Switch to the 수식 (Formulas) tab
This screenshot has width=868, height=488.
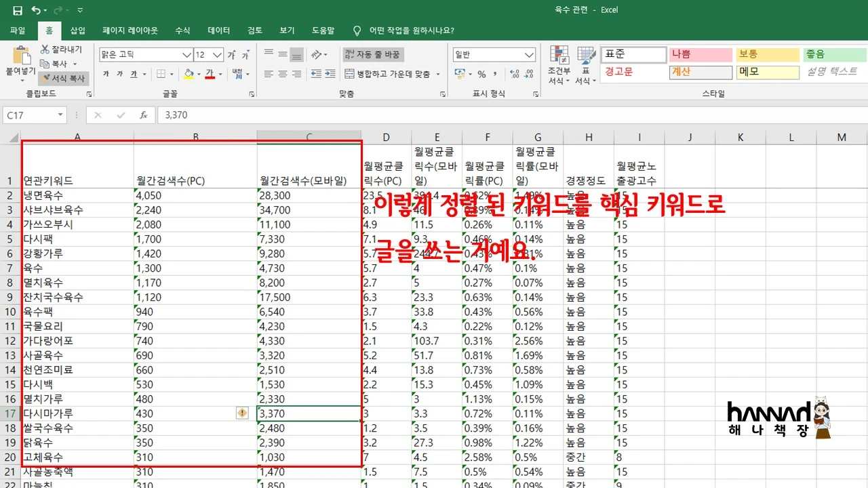tap(182, 30)
